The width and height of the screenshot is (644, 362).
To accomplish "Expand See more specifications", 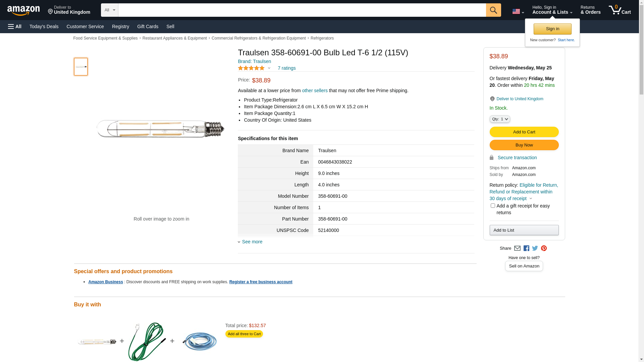I will [252, 242].
